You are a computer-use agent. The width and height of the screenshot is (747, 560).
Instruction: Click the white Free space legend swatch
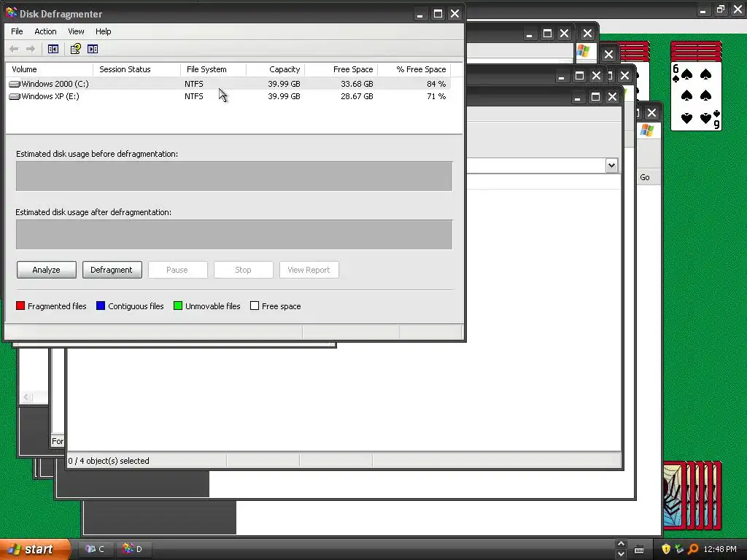[x=255, y=306]
